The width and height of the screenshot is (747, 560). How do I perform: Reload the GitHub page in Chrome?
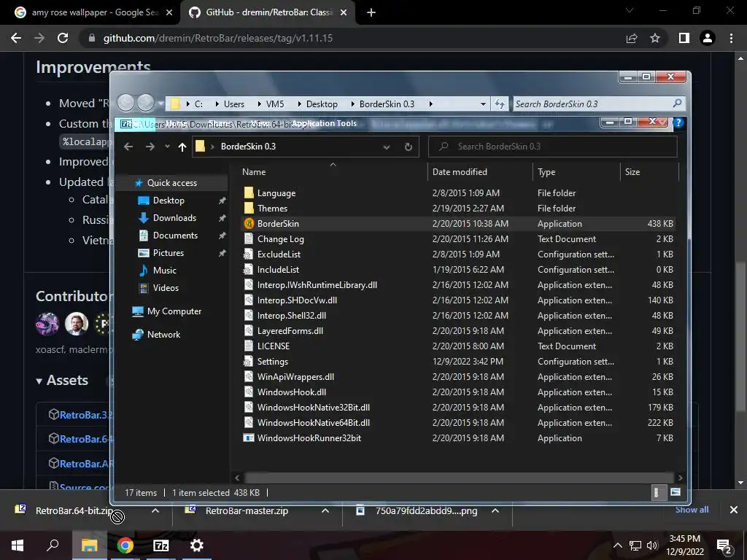(x=63, y=38)
